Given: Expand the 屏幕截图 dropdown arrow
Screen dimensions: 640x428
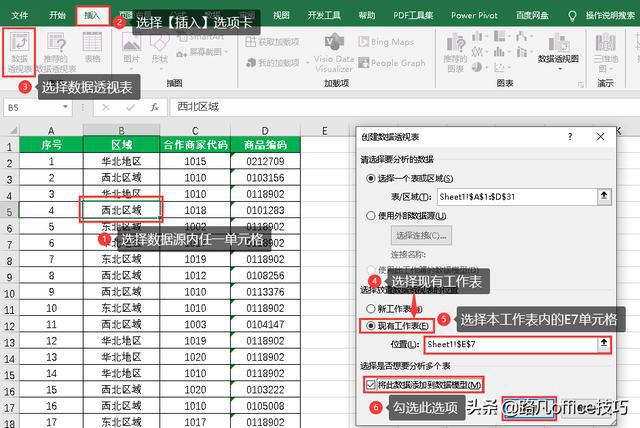Looking at the screenshot, I should [226, 52].
